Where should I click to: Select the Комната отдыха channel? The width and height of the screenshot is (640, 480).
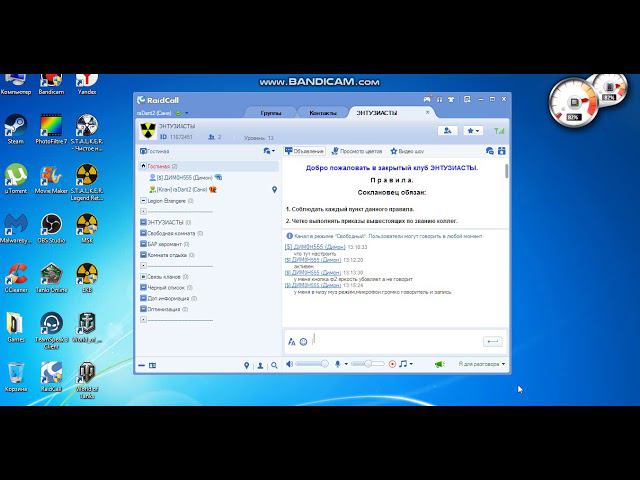(167, 255)
